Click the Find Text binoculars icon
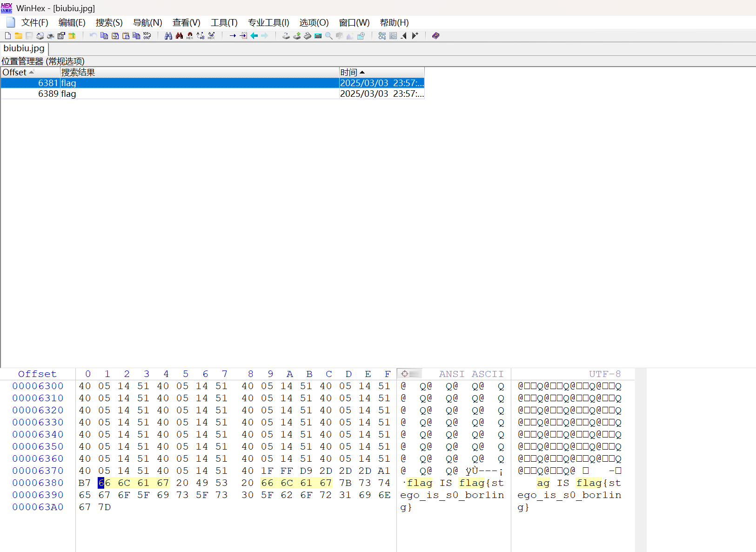The width and height of the screenshot is (756, 552). 168,36
